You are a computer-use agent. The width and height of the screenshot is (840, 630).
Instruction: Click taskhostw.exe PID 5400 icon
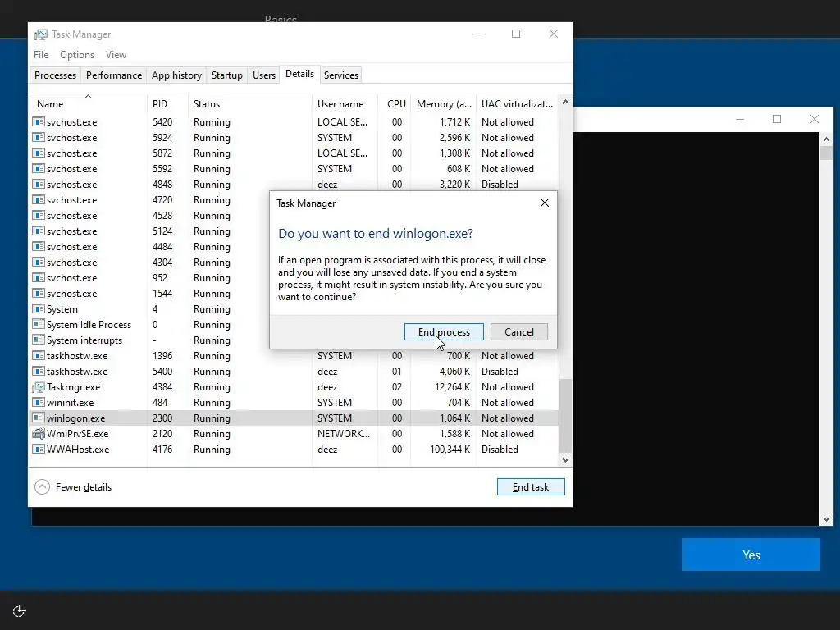pyautogui.click(x=38, y=371)
